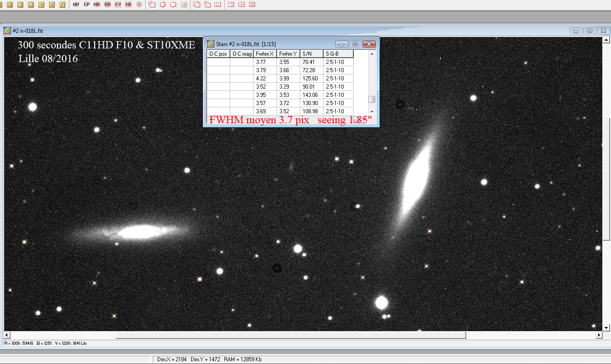Image resolution: width=611 pixels, height=364 pixels.
Task: Select the Fwhm X cell 3.77
Action: 265,62
